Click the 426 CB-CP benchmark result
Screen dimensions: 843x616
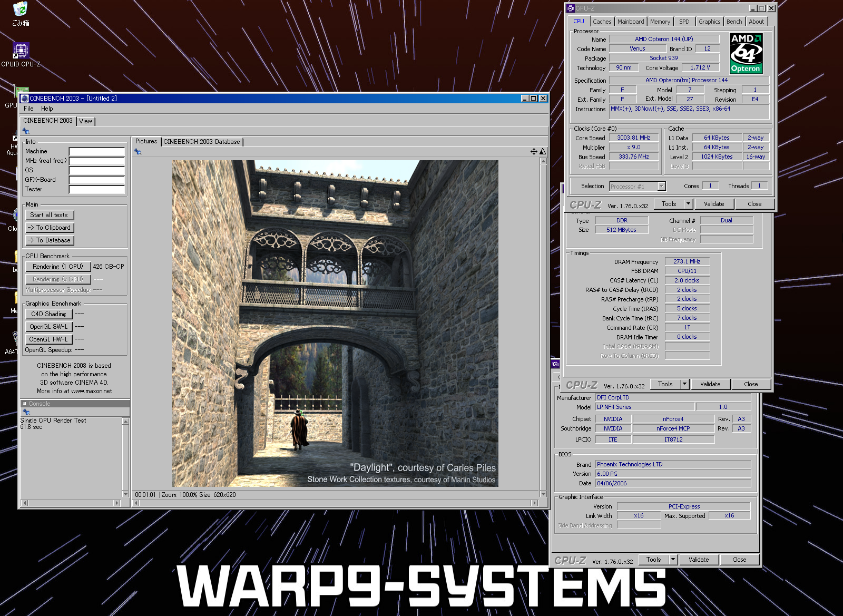(x=109, y=267)
